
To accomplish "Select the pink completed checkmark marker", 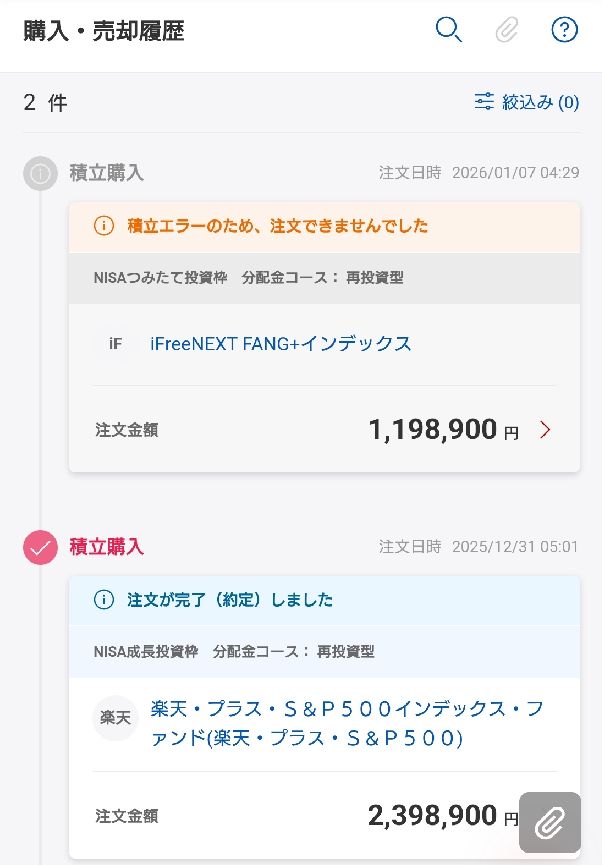I will [41, 547].
